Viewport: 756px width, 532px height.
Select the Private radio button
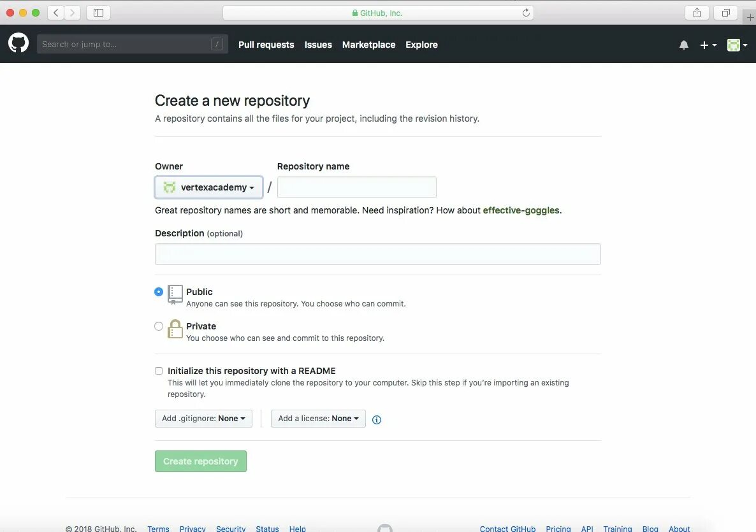coord(159,326)
